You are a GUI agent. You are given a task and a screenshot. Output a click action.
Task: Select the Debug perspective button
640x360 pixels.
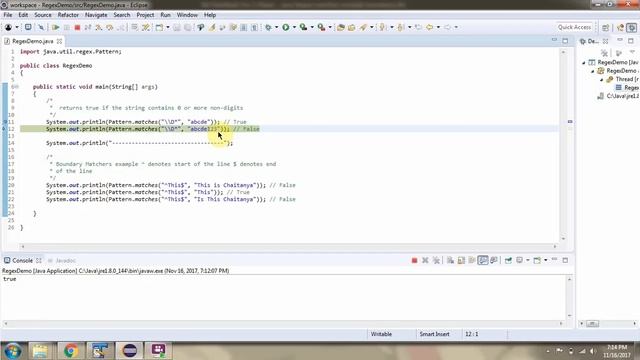(x=631, y=27)
